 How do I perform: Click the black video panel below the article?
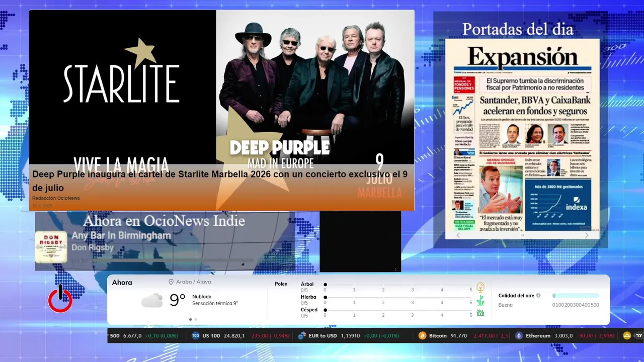coord(360,241)
